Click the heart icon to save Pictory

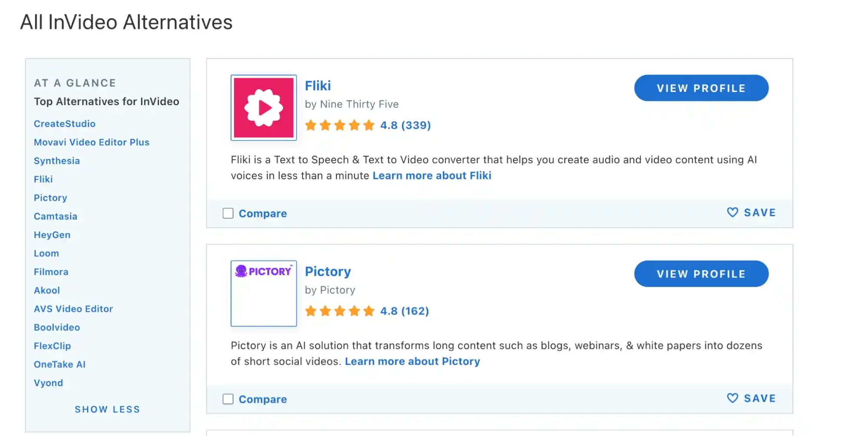point(732,398)
